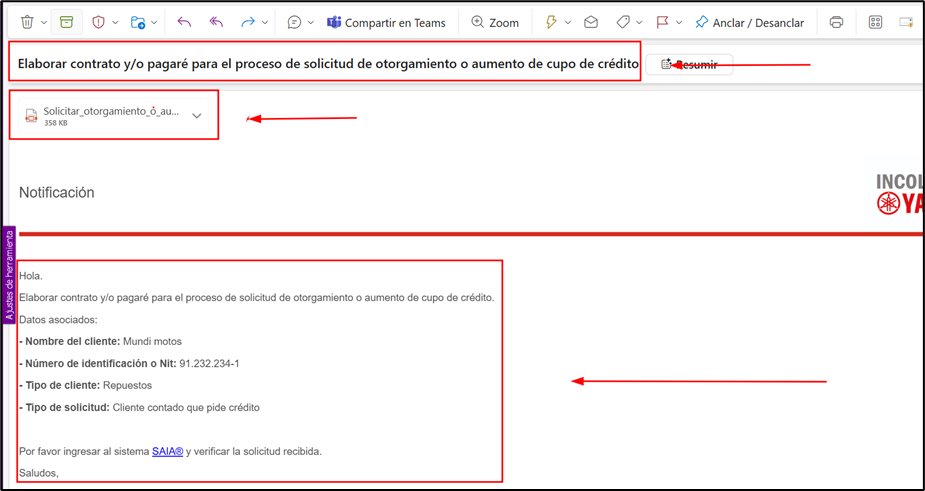Click Compartir en Teams
This screenshot has width=925, height=491.
[x=386, y=22]
